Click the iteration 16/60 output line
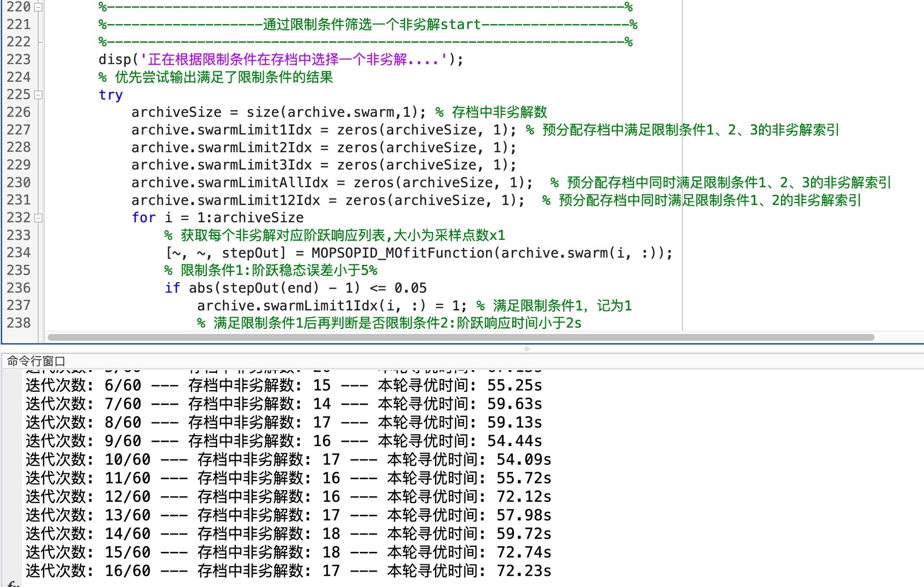The height and width of the screenshot is (587, 924). click(288, 571)
